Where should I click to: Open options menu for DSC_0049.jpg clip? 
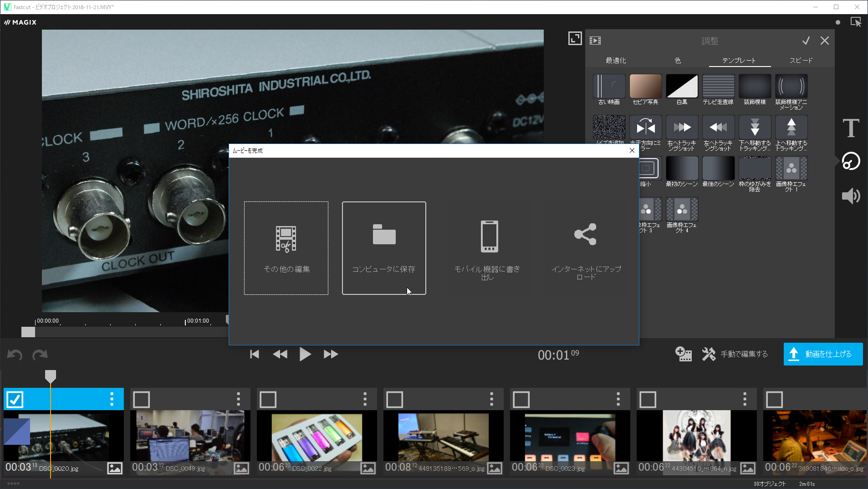click(238, 400)
